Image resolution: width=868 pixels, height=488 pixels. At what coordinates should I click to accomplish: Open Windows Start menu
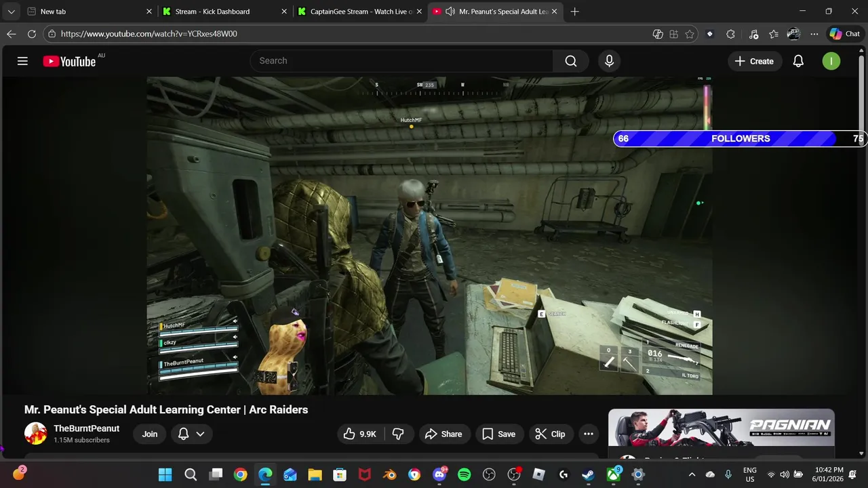point(165,474)
